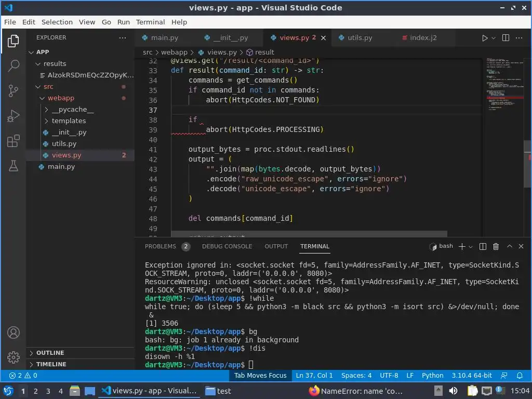Image resolution: width=532 pixels, height=399 pixels.
Task: Open the Run and Debug view
Action: (x=13, y=116)
